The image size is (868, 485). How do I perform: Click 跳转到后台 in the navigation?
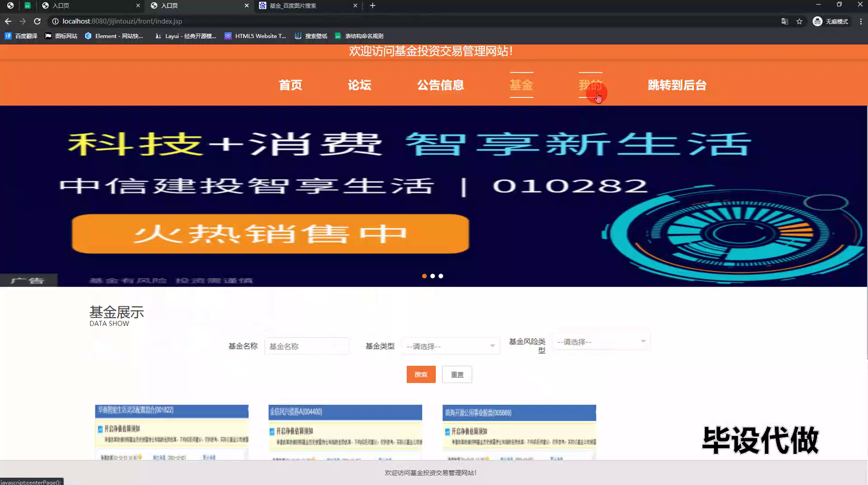677,85
